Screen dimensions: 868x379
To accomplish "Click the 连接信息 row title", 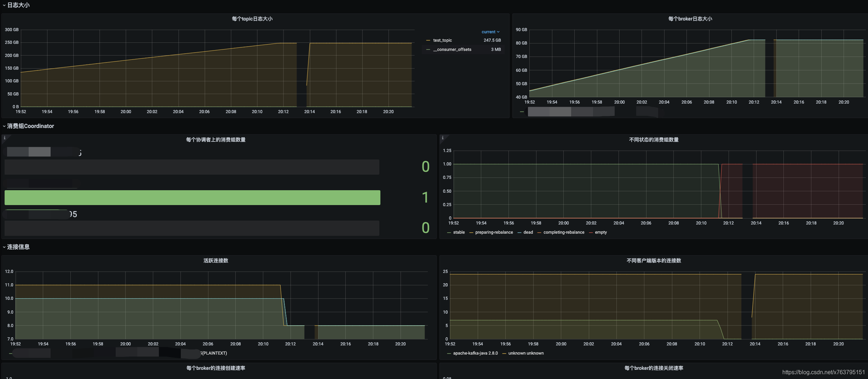I will [x=18, y=247].
